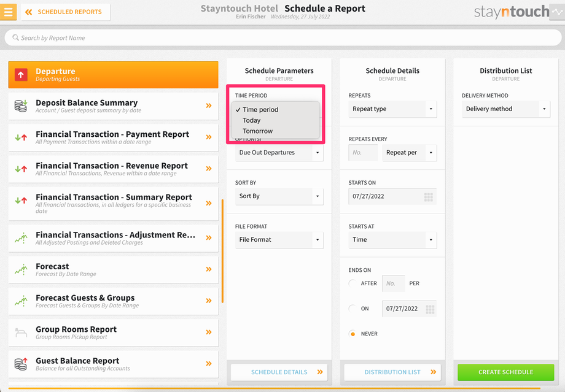The height and width of the screenshot is (392, 565).
Task: Click the Group Rooms Report bed icon
Action: [21, 332]
